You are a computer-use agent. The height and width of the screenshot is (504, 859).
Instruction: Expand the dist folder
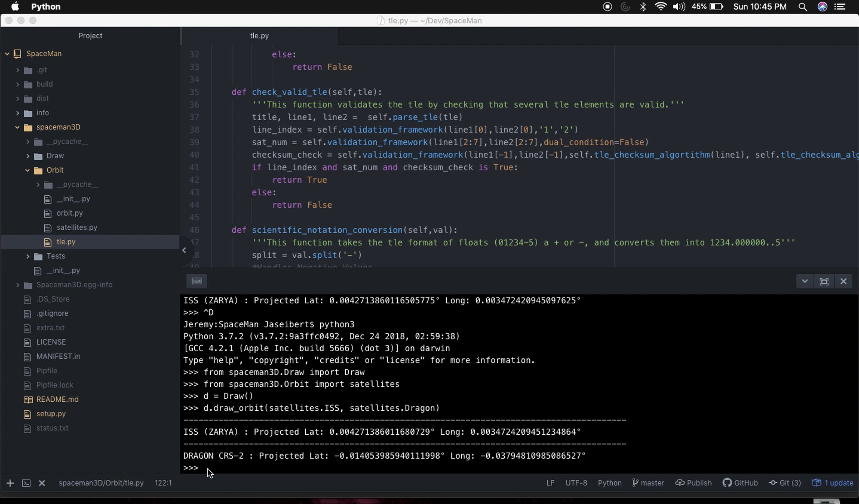[18, 98]
